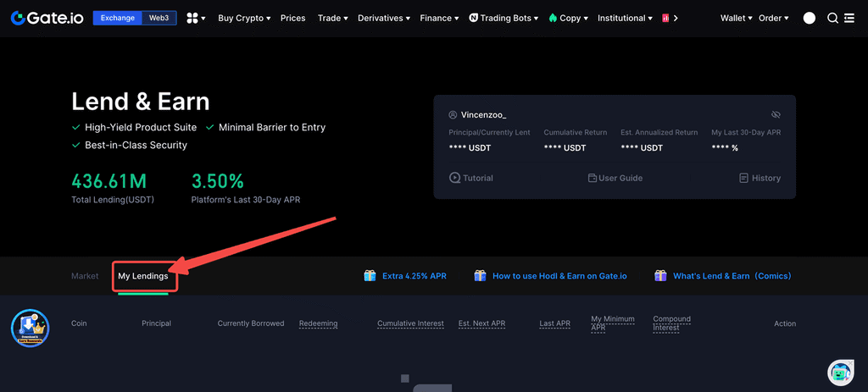This screenshot has height=392, width=868.
Task: Click the Gate.io logo
Action: tap(47, 18)
